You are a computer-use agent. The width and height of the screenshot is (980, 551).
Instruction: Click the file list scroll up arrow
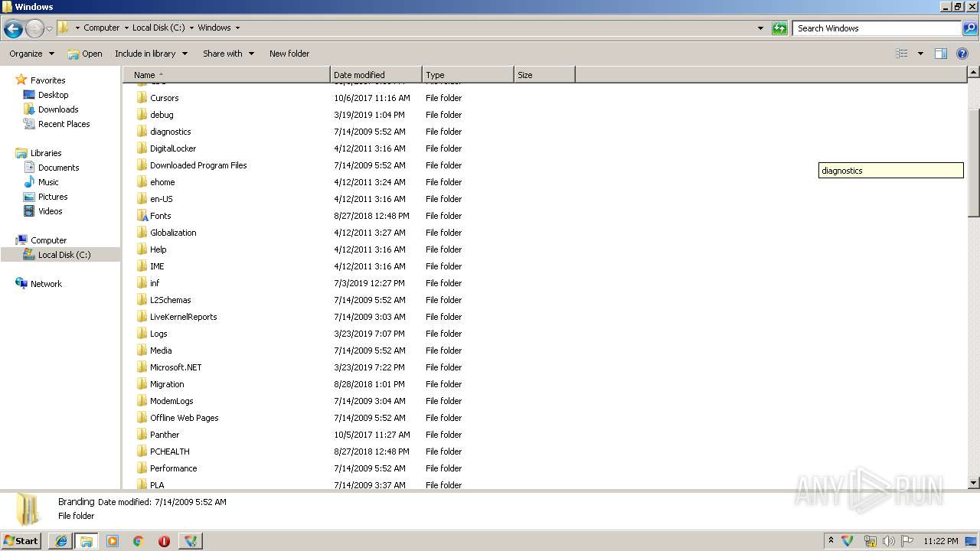(x=974, y=73)
